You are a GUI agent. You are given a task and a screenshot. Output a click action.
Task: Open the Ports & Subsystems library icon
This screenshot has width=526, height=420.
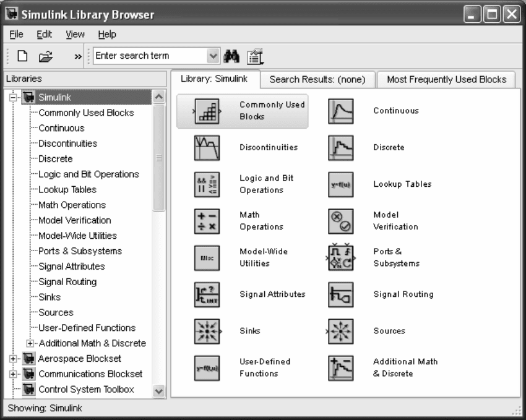[x=340, y=258]
